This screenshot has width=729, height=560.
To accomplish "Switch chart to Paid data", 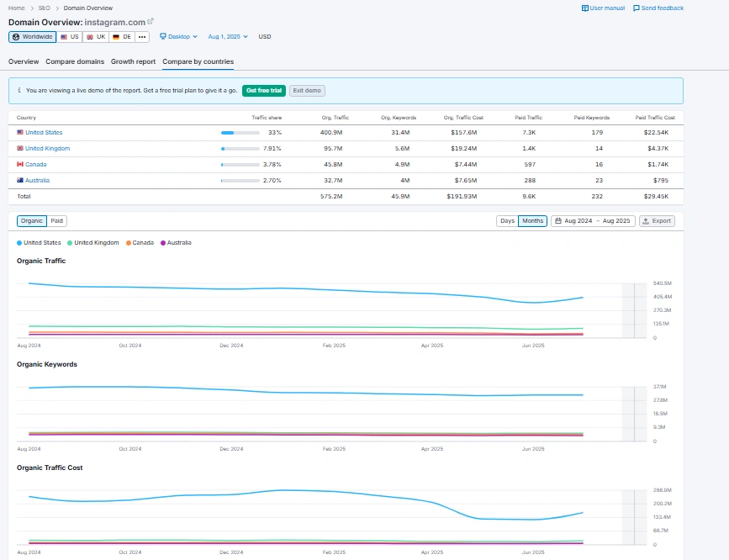I will click(56, 221).
